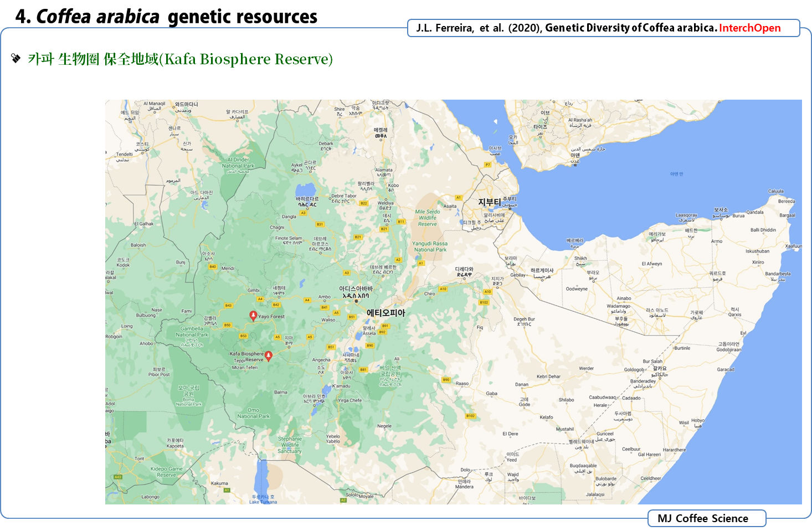
Task: Click the Kakuma town label
Action: click(219, 483)
